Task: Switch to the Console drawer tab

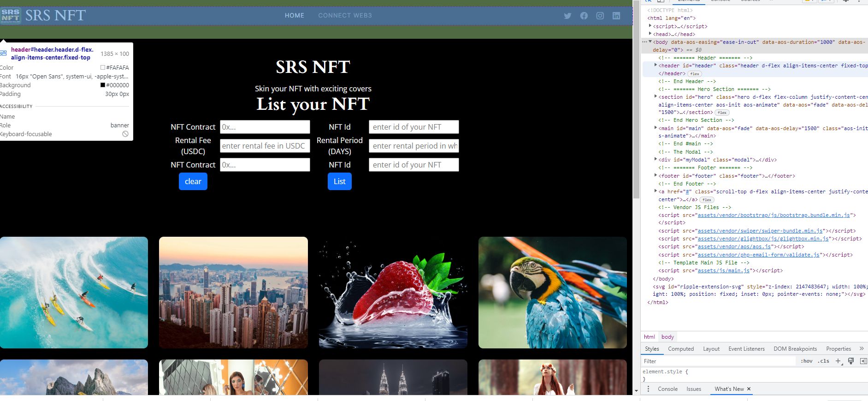Action: tap(667, 389)
